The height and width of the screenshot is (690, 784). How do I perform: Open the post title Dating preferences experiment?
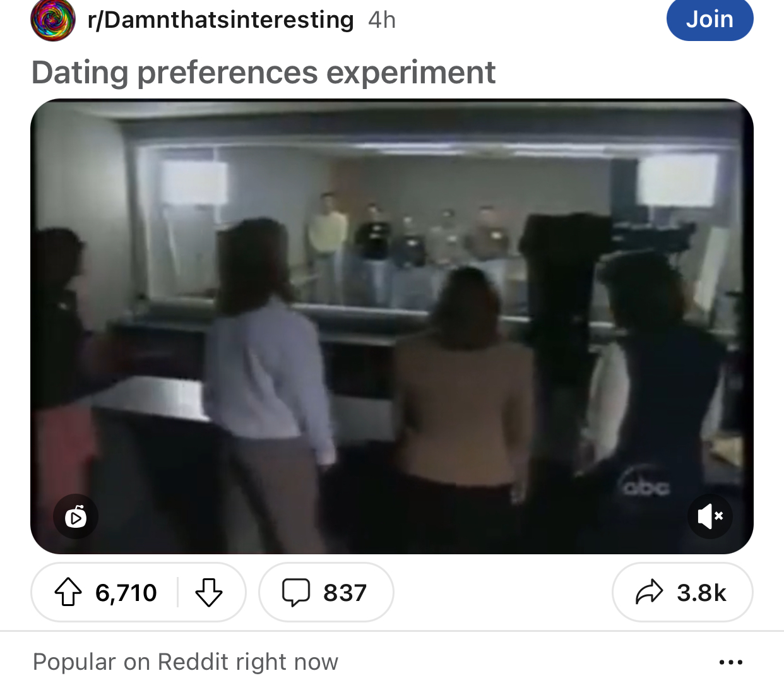coord(263,72)
